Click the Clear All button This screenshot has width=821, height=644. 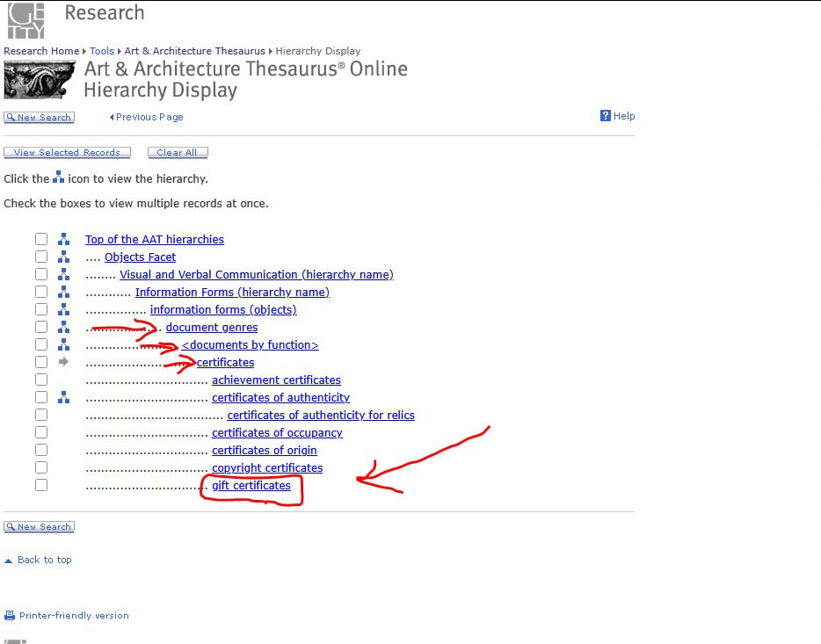coord(178,152)
